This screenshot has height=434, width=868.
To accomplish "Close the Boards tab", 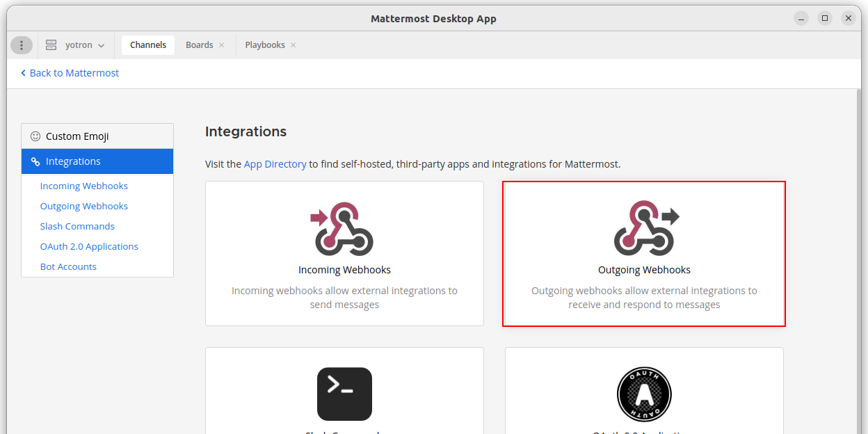I will [222, 45].
